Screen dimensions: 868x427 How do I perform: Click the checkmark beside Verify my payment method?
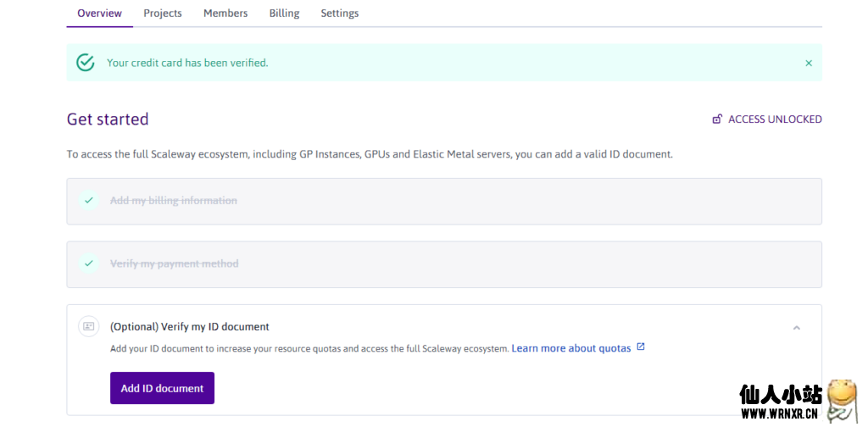click(x=89, y=263)
